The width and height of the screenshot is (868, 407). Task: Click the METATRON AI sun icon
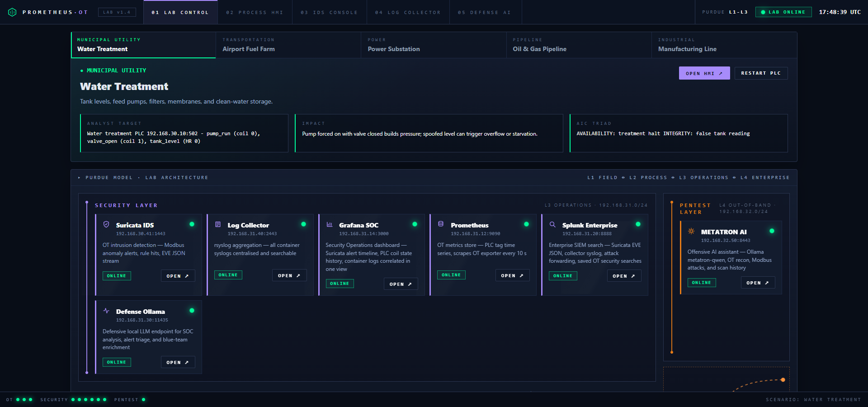[x=691, y=231]
